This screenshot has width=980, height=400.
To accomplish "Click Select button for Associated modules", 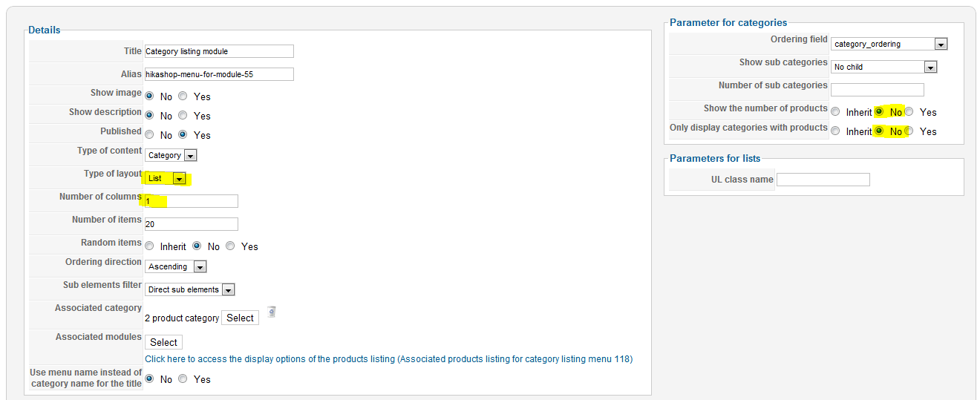I will click(x=163, y=342).
